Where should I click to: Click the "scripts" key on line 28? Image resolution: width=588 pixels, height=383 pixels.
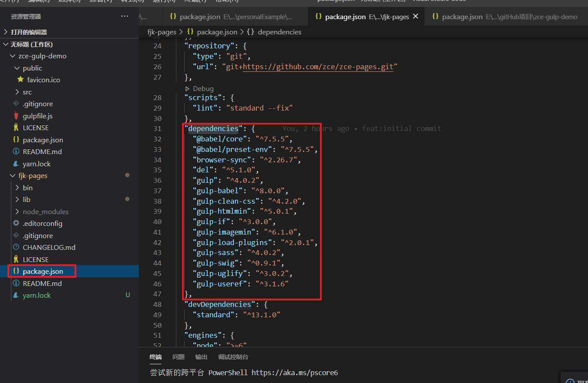pyautogui.click(x=203, y=98)
